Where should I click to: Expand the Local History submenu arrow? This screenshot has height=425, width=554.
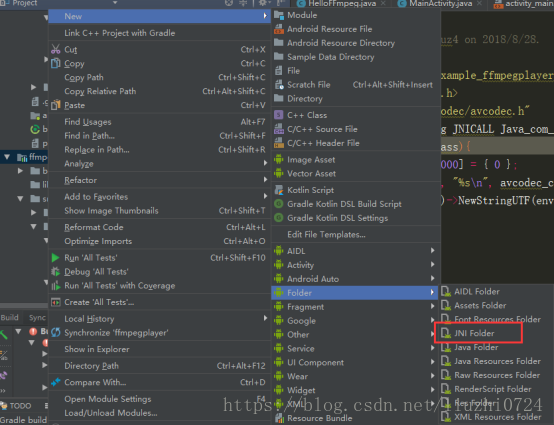265,318
